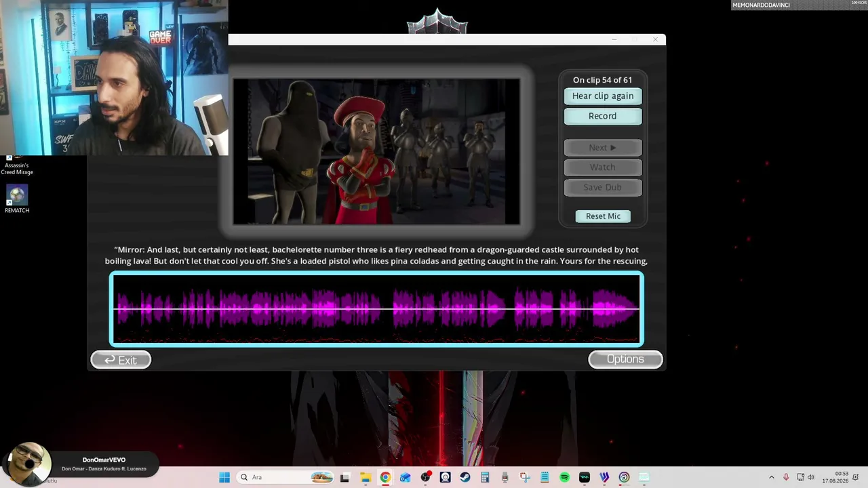Click the Shrek movie clip preview
The image size is (868, 488).
click(376, 151)
